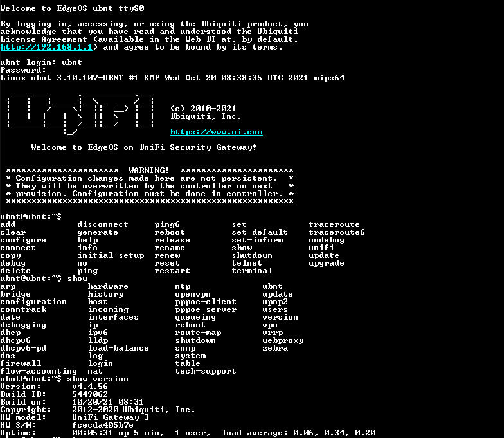This screenshot has width=504, height=438.
Task: Click the HW S/N value fcecda405b7e
Action: [103, 425]
